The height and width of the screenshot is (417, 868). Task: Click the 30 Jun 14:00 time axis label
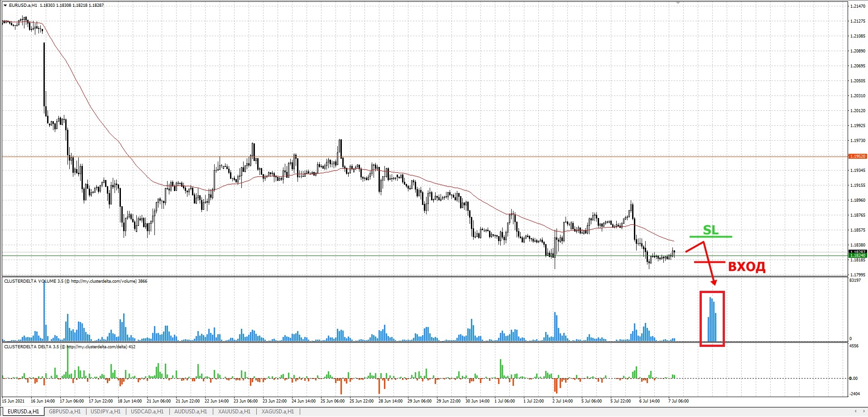(477, 401)
